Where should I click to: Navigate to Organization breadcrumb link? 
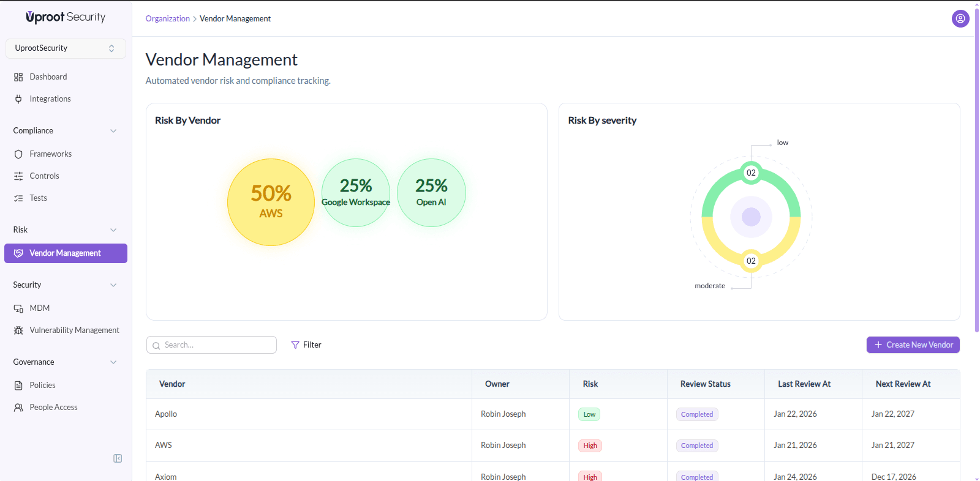pyautogui.click(x=167, y=19)
